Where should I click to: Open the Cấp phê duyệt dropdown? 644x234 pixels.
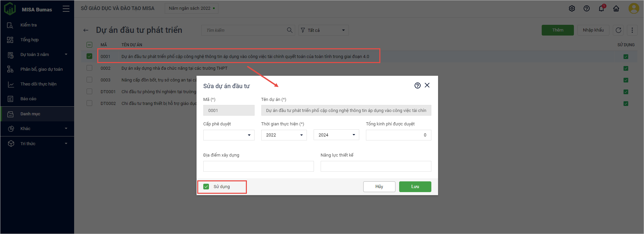(229, 135)
